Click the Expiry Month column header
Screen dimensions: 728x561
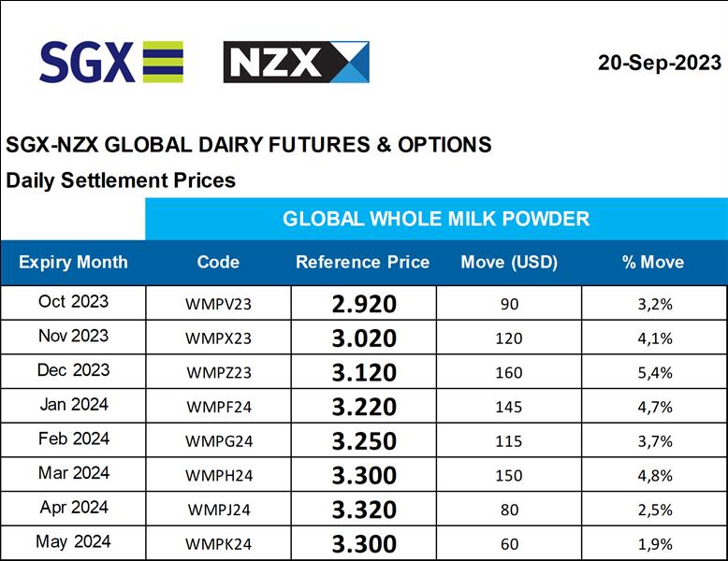(x=73, y=262)
